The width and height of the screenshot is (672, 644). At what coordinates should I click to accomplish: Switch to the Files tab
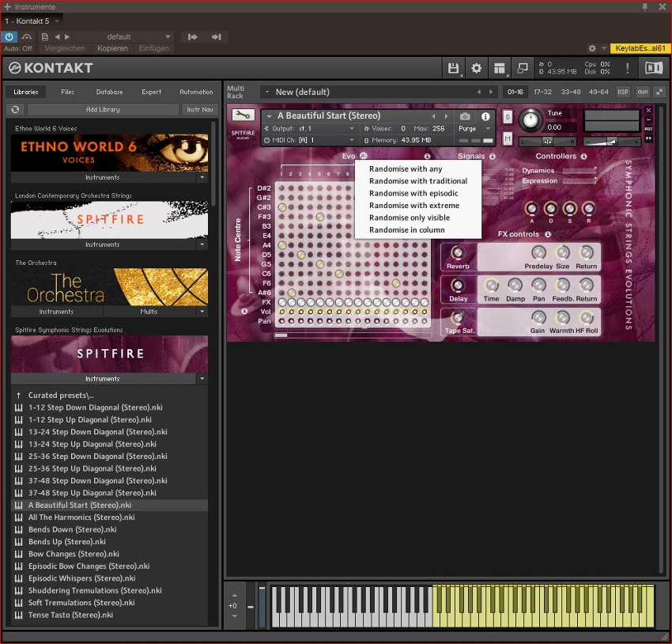[x=67, y=92]
